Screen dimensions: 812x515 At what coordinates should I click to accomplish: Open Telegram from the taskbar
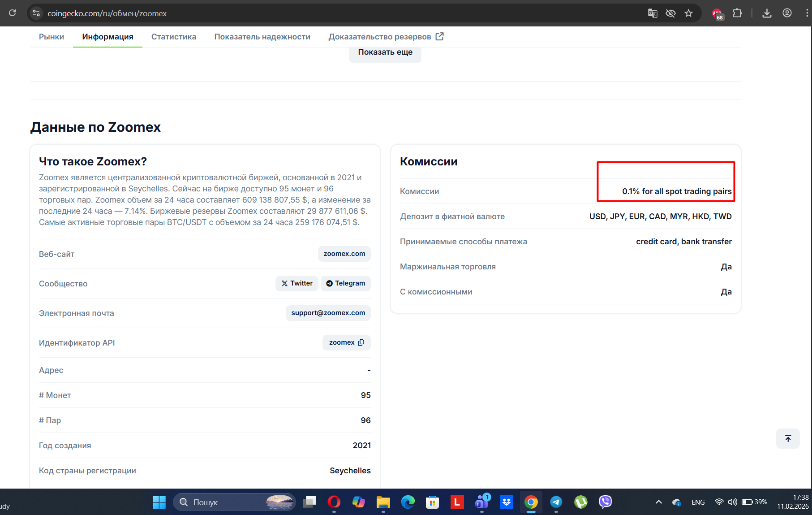[556, 502]
